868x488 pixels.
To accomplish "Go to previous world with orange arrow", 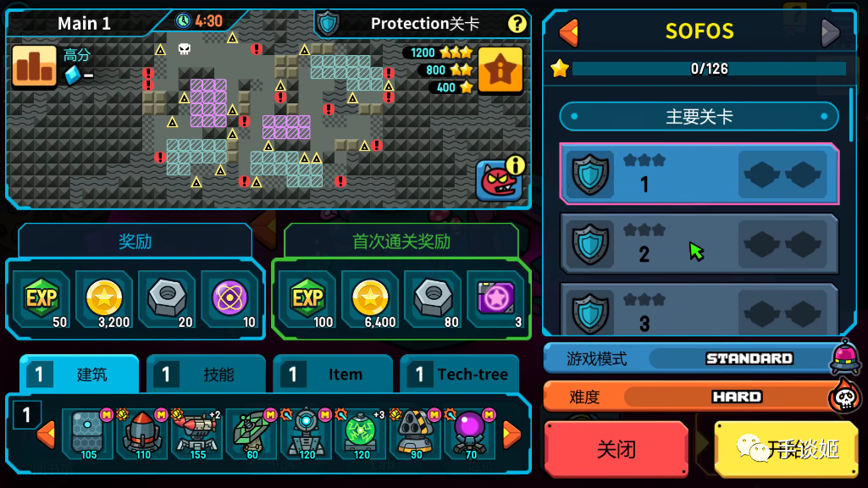I will (568, 32).
